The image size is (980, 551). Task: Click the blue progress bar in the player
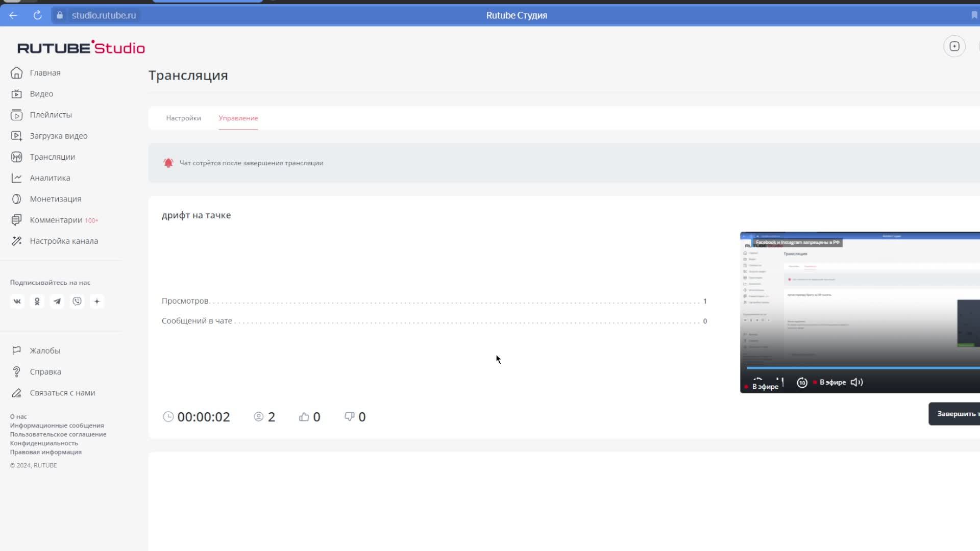[x=863, y=367]
